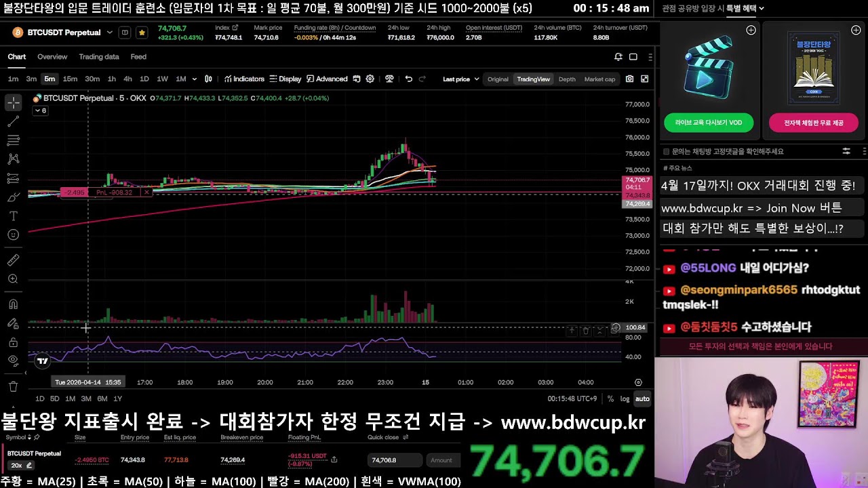Toggle fullscreen chart mode
Viewport: 868px width, 488px height.
pyautogui.click(x=644, y=79)
